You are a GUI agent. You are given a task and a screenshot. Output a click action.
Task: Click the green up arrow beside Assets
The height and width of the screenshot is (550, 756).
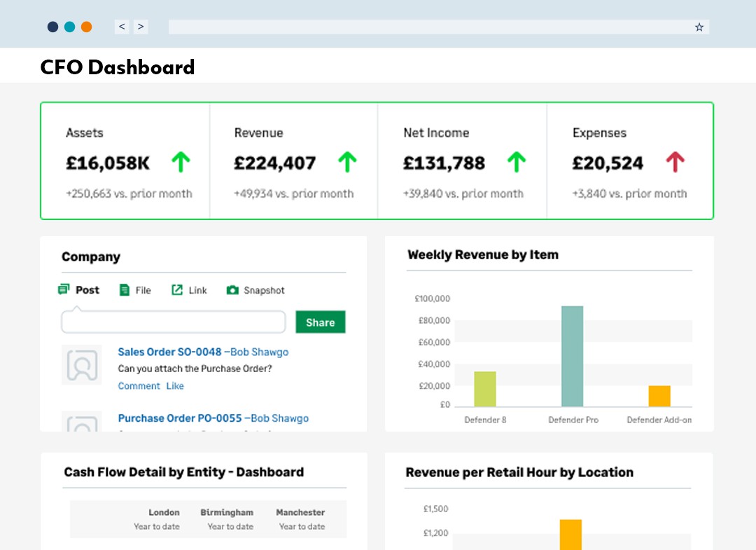(181, 162)
